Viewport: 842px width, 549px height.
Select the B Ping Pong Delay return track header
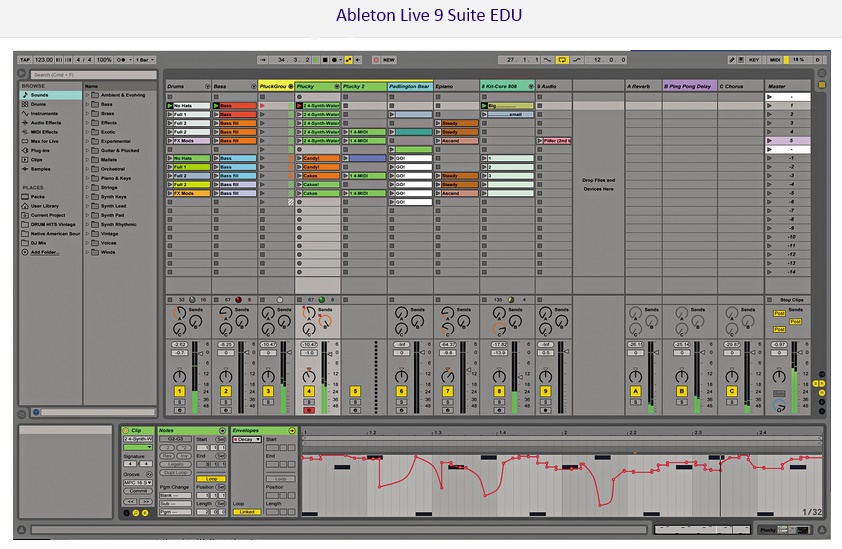click(x=689, y=86)
